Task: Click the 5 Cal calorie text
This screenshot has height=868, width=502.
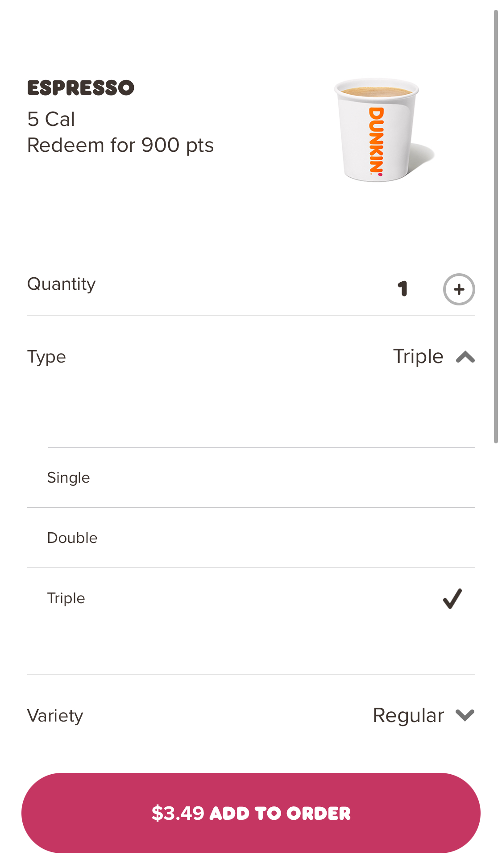Action: pos(51,119)
